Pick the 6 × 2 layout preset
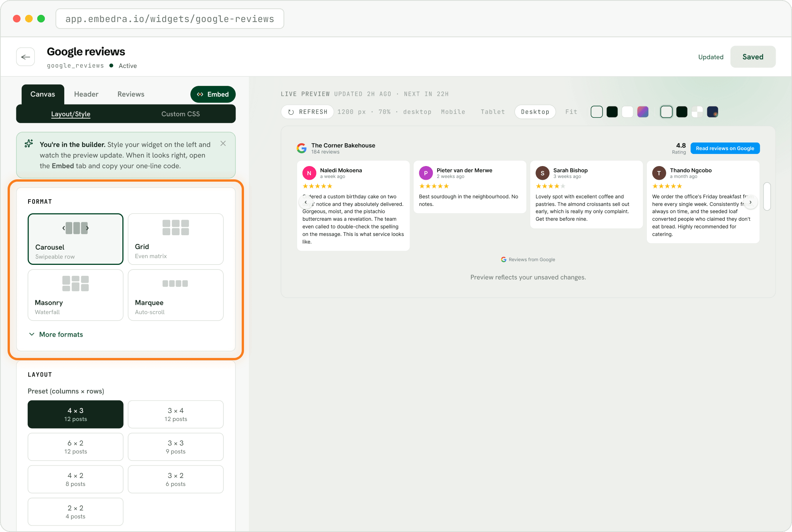 (x=76, y=447)
